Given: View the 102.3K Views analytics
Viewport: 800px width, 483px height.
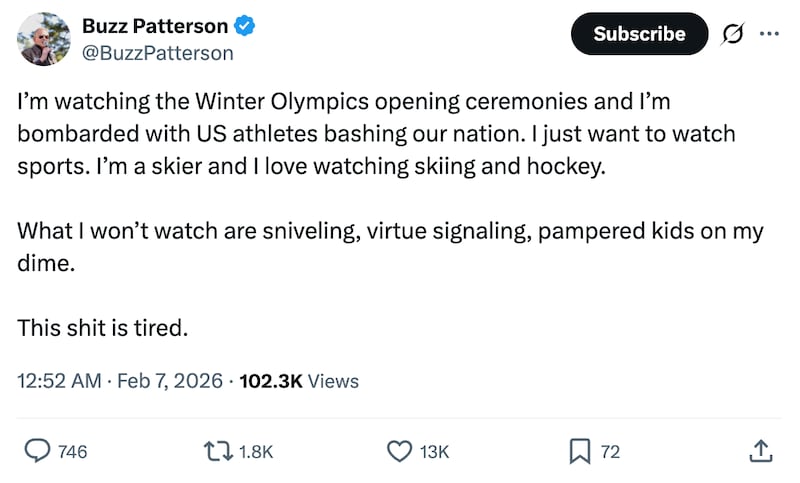Looking at the screenshot, I should (x=299, y=381).
